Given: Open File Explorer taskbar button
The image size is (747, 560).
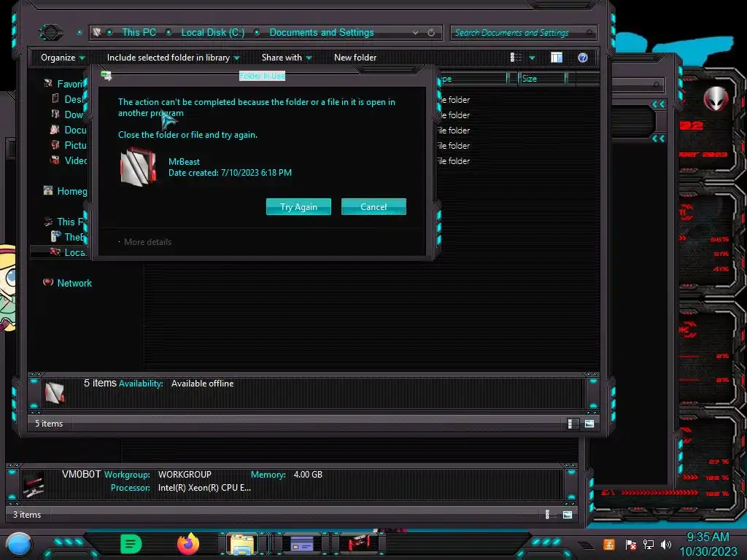Looking at the screenshot, I should (x=241, y=544).
